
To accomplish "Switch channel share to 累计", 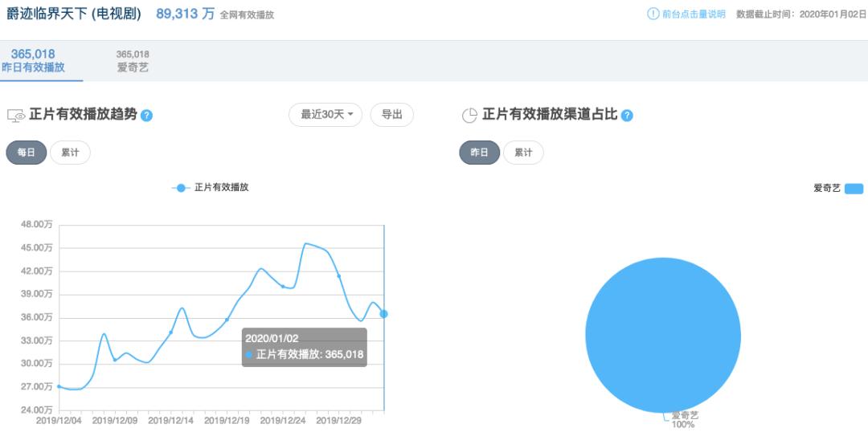I will pos(524,153).
